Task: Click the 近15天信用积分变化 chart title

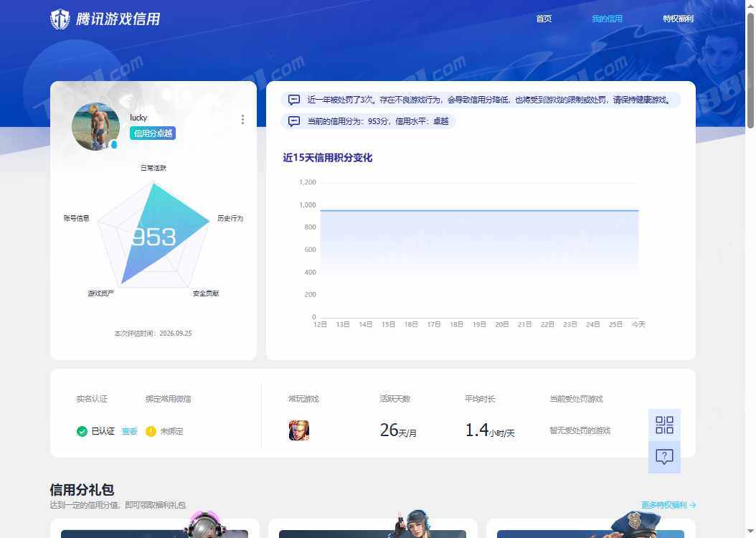Action: 327,158
